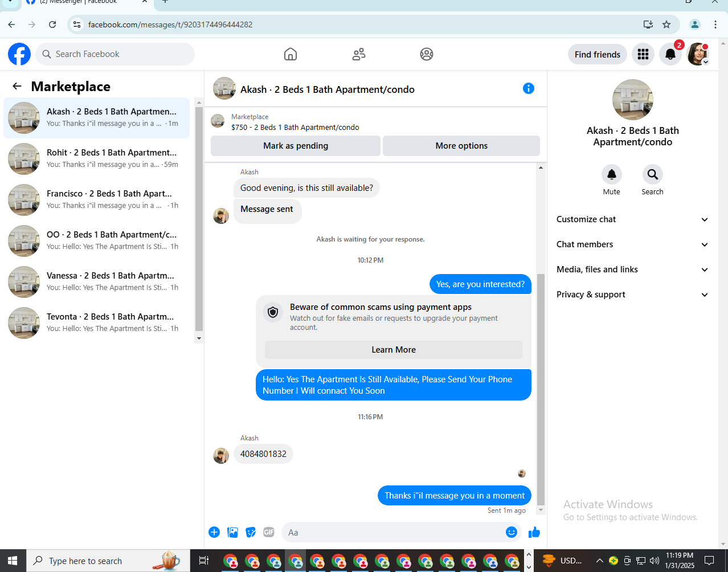Image resolution: width=728 pixels, height=572 pixels.
Task: Navigate back in browser
Action: click(x=12, y=24)
